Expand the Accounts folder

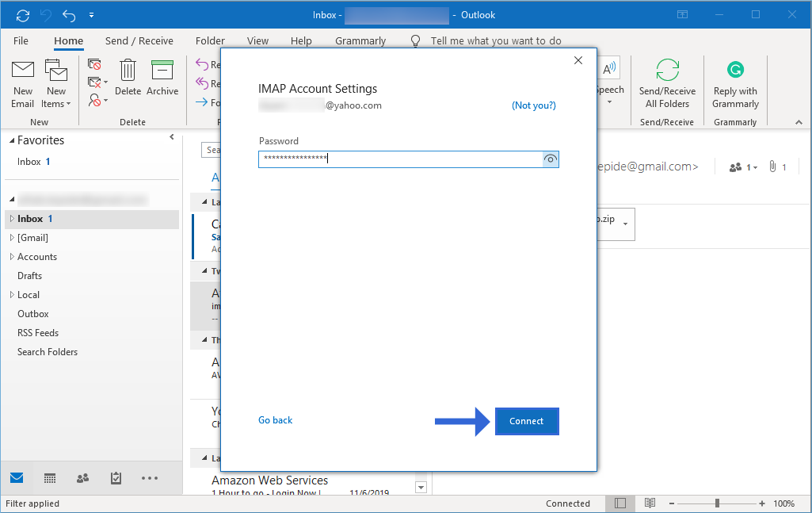[x=12, y=257]
